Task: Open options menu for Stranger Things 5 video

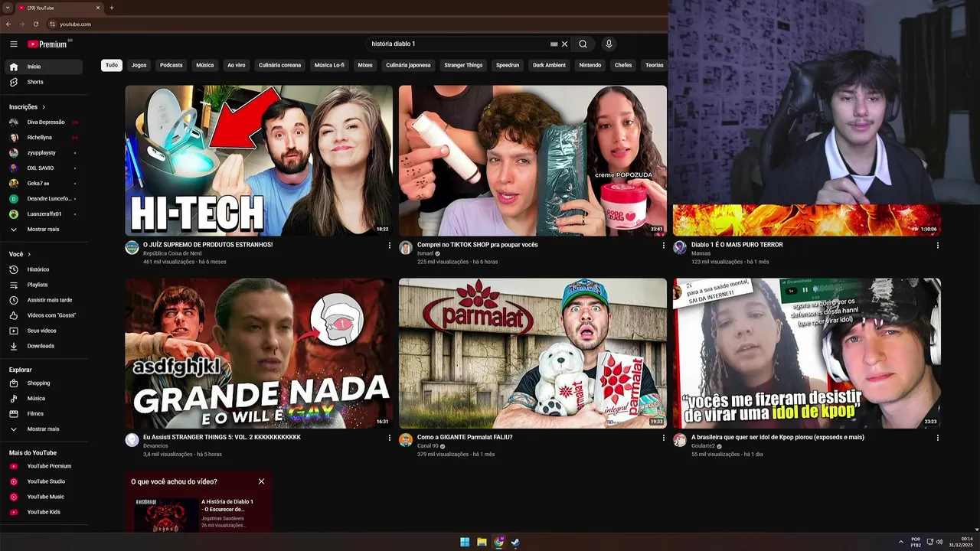Action: tap(389, 439)
